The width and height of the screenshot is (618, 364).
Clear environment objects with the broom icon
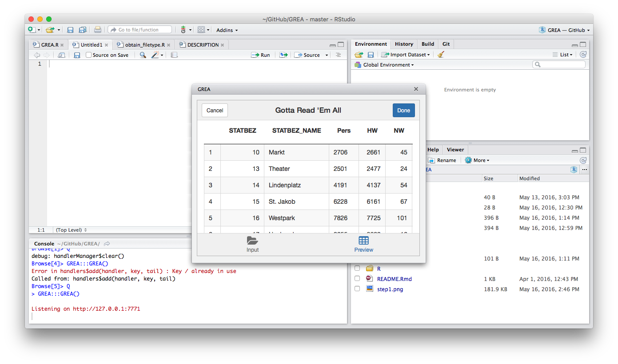click(441, 55)
